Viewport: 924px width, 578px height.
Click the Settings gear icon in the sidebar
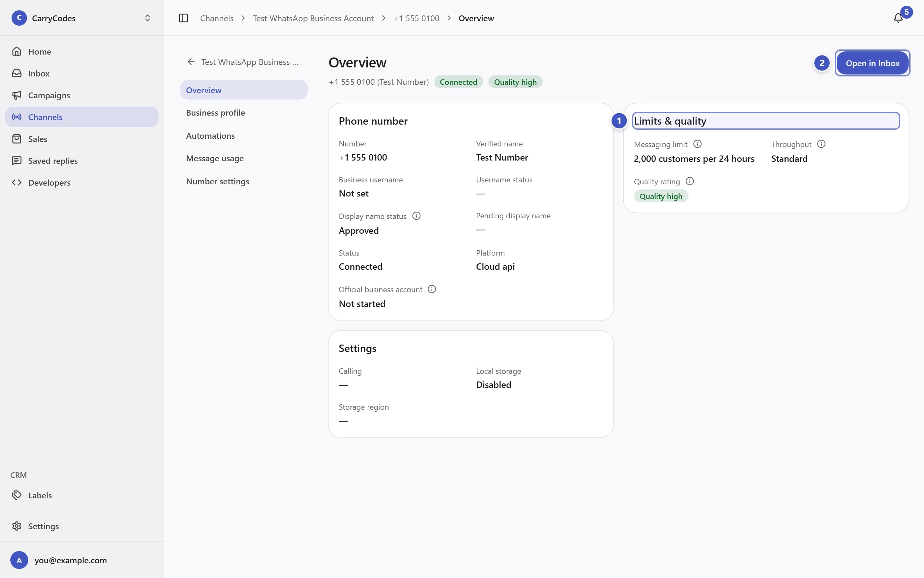click(16, 526)
